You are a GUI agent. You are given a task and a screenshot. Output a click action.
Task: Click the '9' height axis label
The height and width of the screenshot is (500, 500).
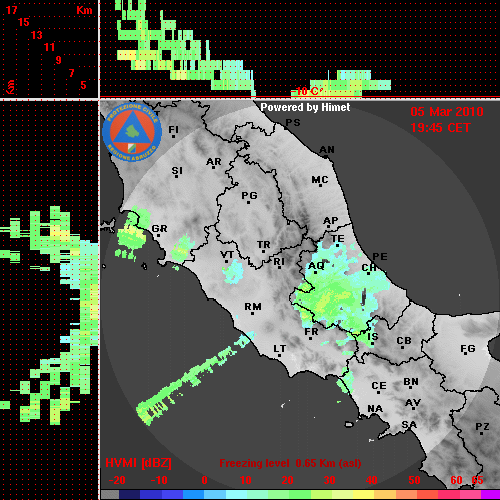point(59,60)
